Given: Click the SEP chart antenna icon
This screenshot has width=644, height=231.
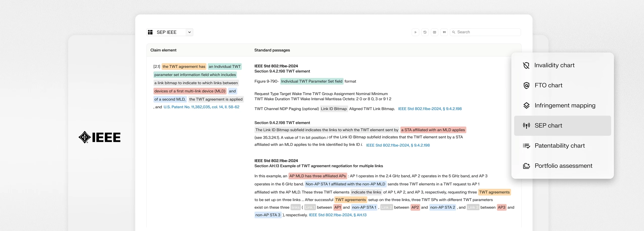Looking at the screenshot, I should click(x=526, y=126).
